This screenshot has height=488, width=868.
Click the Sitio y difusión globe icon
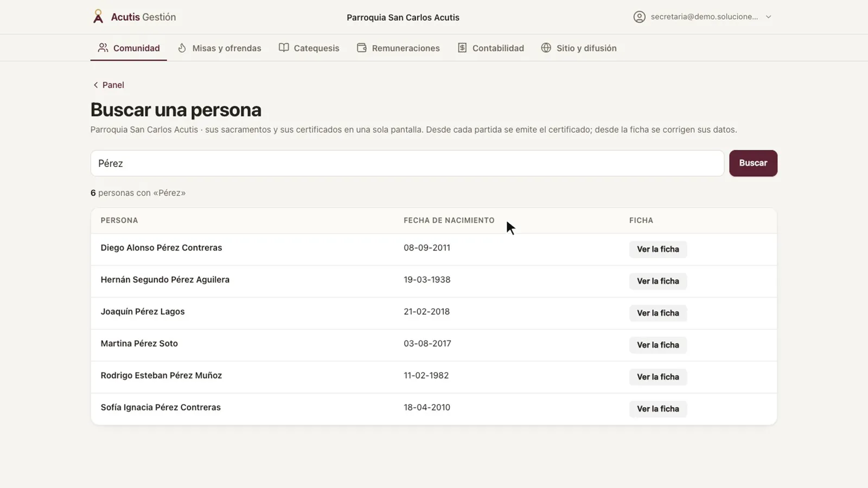(x=546, y=48)
